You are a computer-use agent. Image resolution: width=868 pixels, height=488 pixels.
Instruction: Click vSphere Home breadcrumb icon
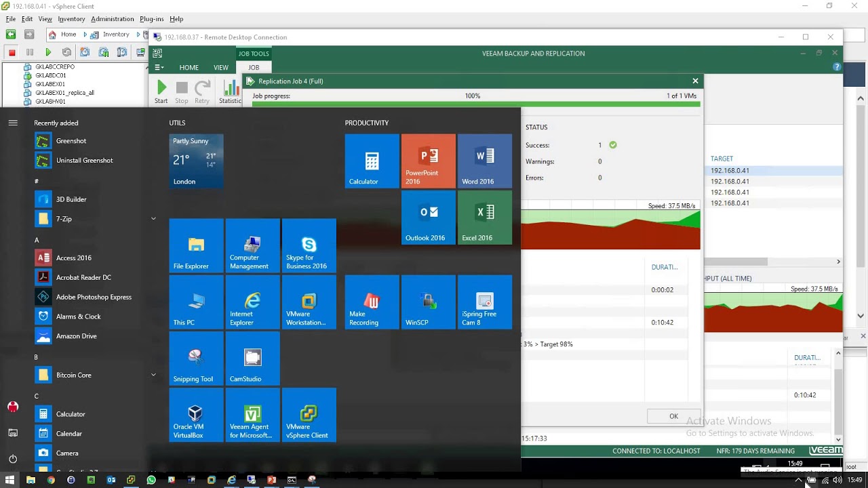(52, 34)
